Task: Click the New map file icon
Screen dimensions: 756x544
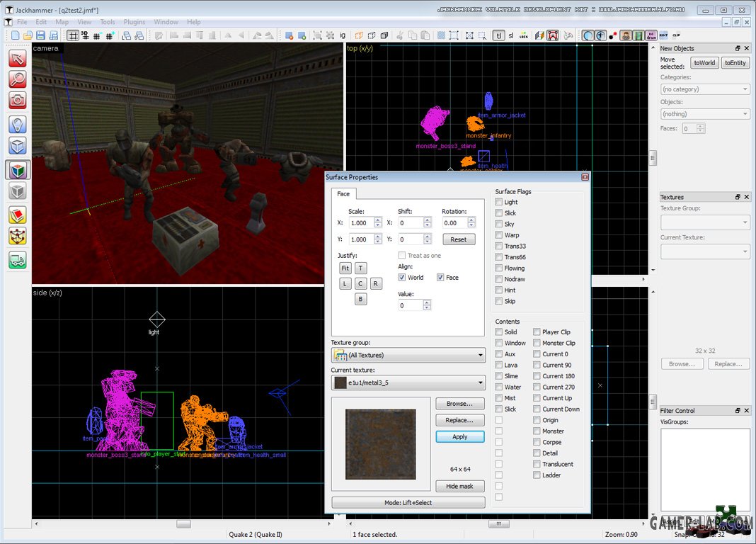Action: coord(16,35)
